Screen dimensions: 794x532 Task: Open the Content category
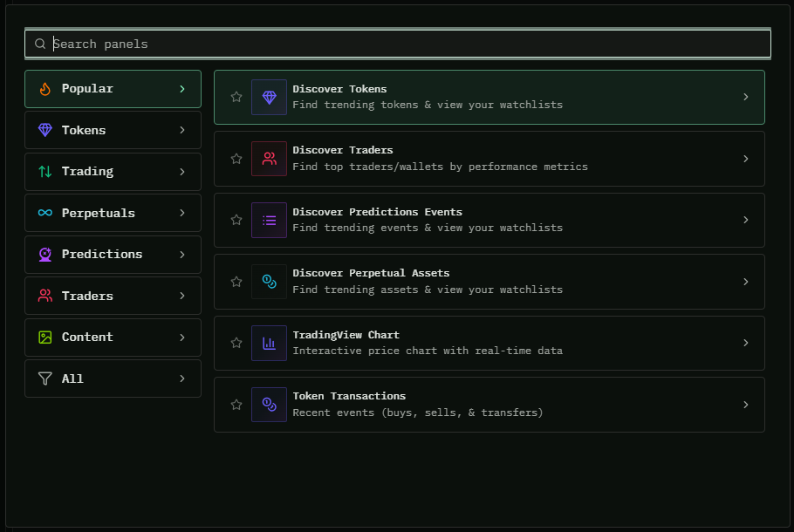pos(113,338)
